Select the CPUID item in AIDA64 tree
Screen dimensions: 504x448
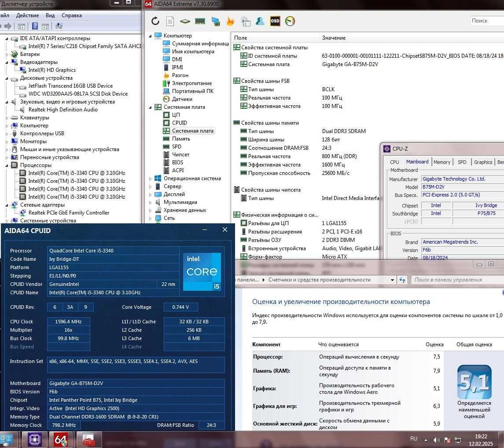point(179,123)
